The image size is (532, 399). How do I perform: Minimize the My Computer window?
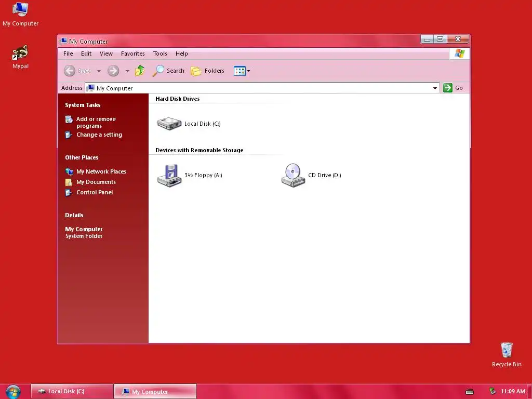click(427, 39)
